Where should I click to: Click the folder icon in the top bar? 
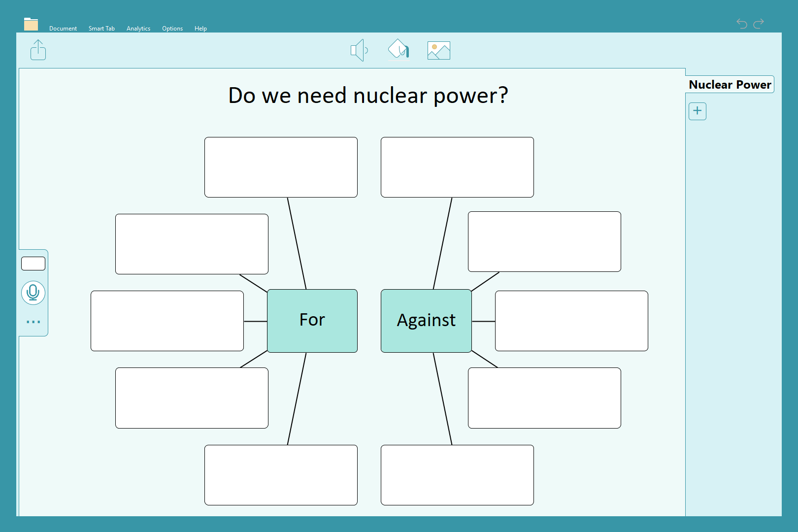click(31, 24)
